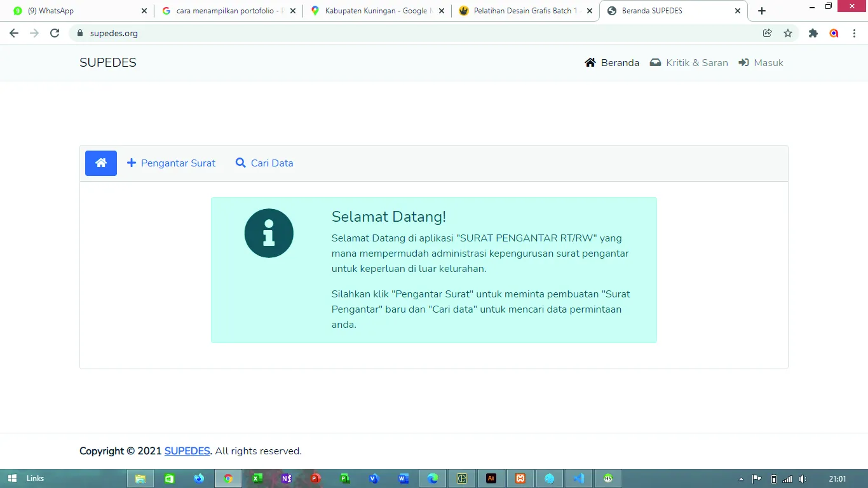
Task: Go to Beranda in the navbar
Action: pos(612,63)
